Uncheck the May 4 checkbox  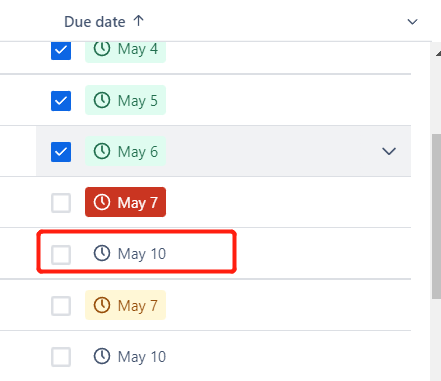tap(61, 50)
